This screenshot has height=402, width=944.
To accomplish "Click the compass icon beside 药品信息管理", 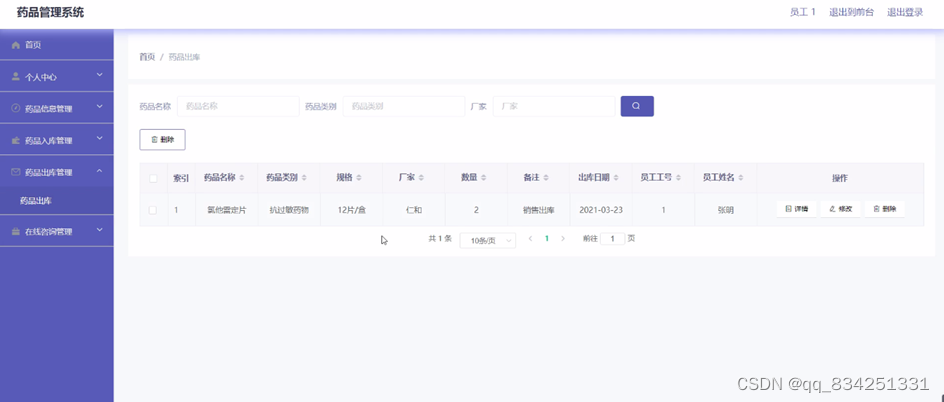I will [x=16, y=108].
